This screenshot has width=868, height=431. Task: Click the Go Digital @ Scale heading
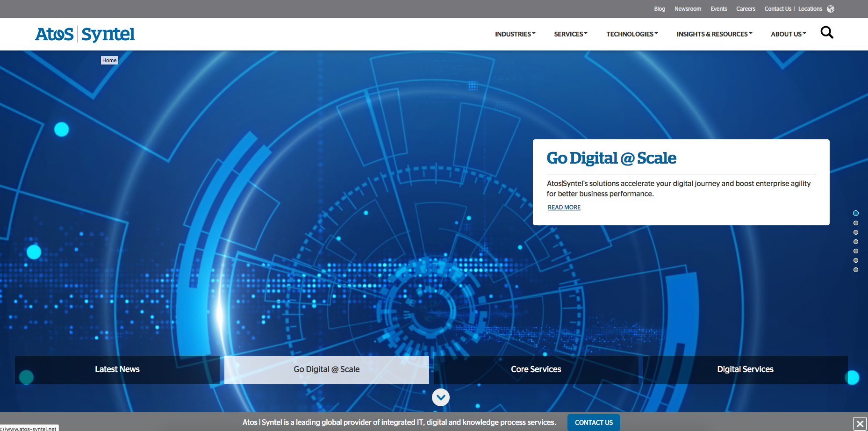point(611,158)
